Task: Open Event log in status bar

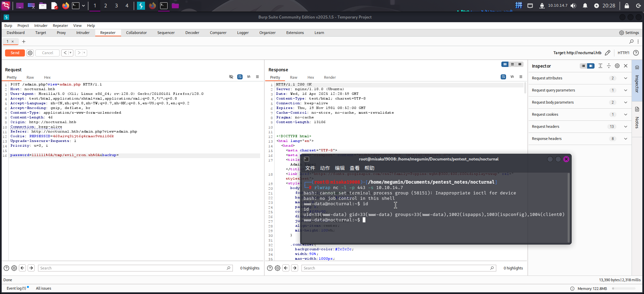Action: point(16,288)
